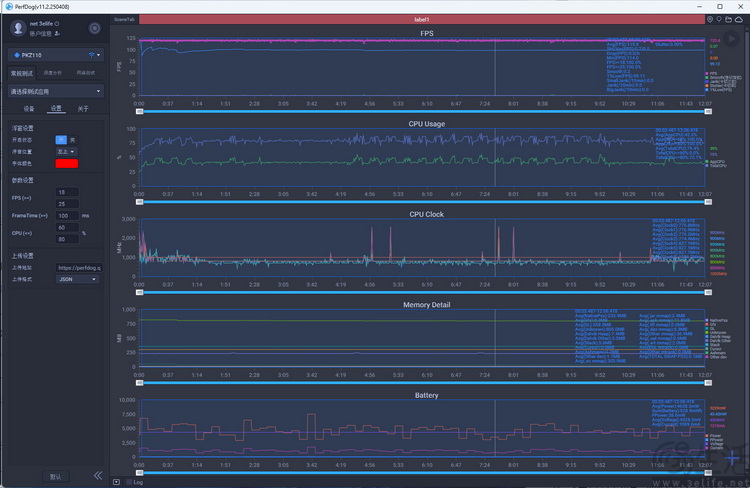Switch to the second test mode tab

53,73
